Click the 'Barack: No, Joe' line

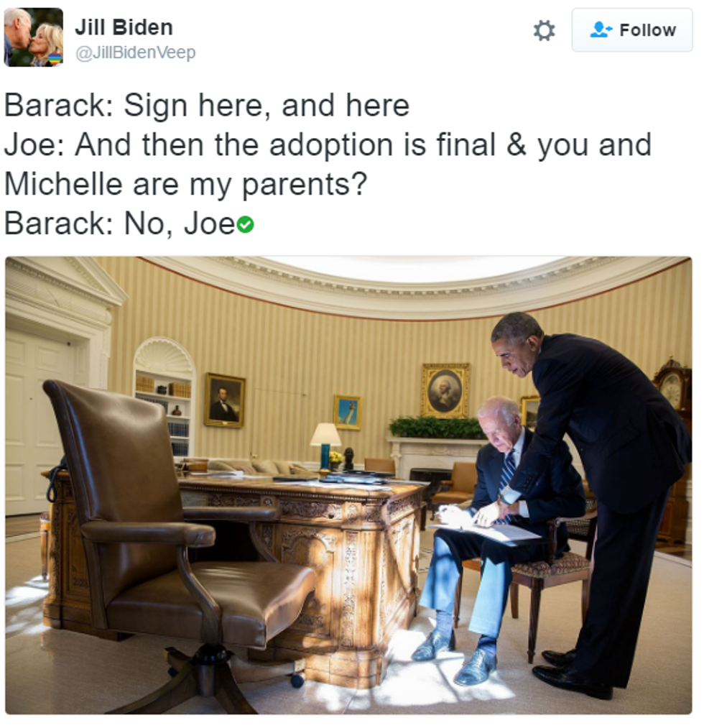[119, 224]
